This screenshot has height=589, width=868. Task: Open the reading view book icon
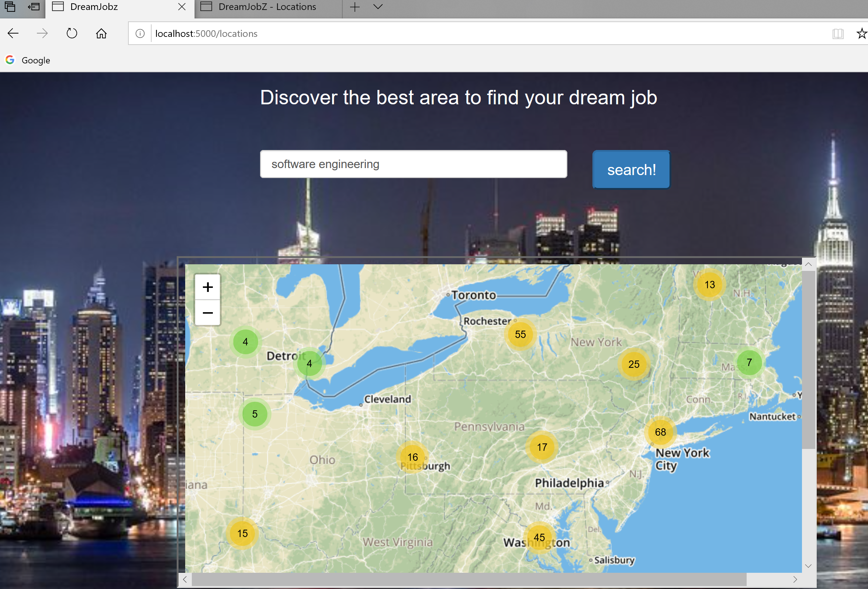[838, 34]
